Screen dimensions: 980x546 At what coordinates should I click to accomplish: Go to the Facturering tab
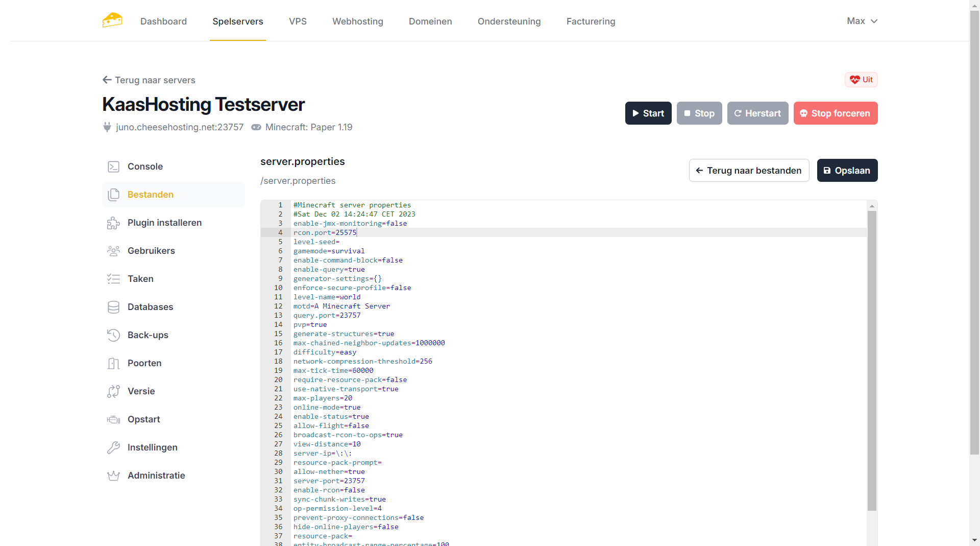591,21
